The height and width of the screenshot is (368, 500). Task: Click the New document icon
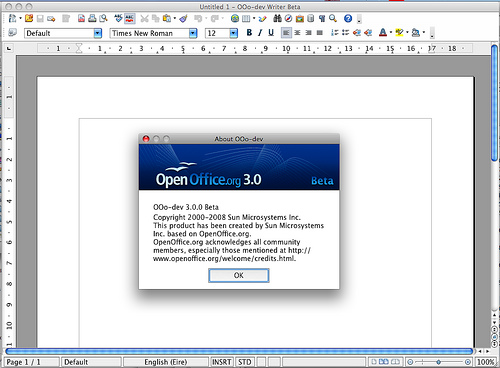pos(12,18)
